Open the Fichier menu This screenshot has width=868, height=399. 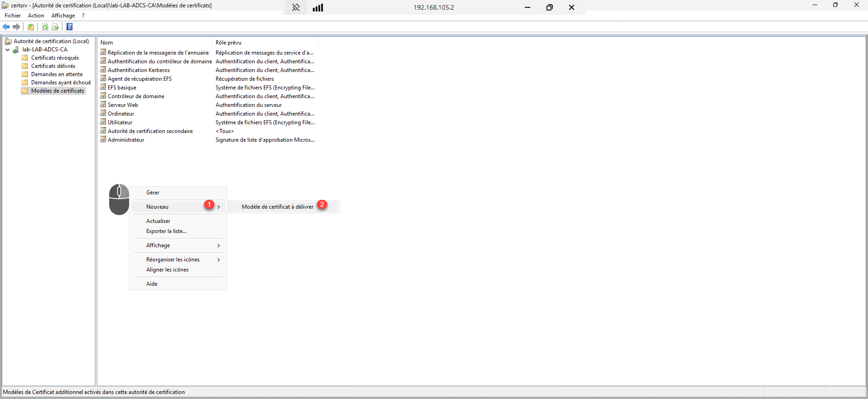click(12, 16)
